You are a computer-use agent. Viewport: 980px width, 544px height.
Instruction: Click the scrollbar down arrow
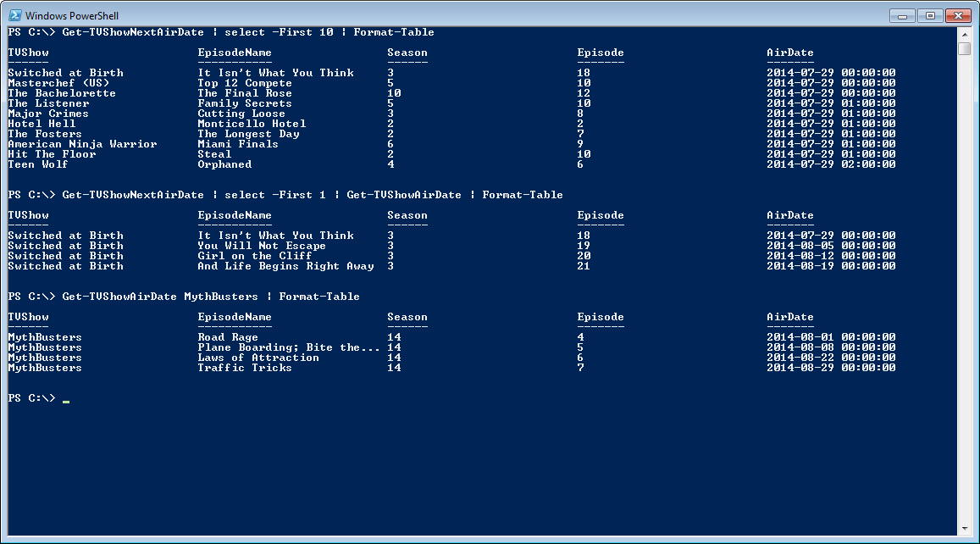tap(965, 529)
